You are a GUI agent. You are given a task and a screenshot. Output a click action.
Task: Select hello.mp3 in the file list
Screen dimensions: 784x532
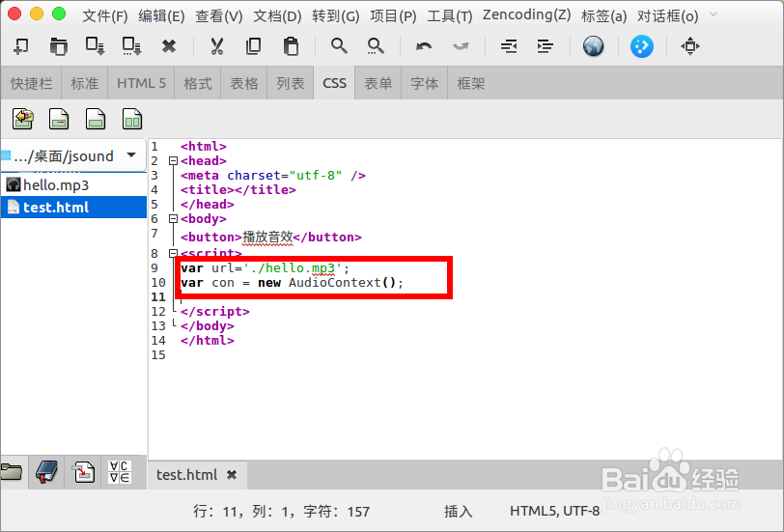click(73, 185)
